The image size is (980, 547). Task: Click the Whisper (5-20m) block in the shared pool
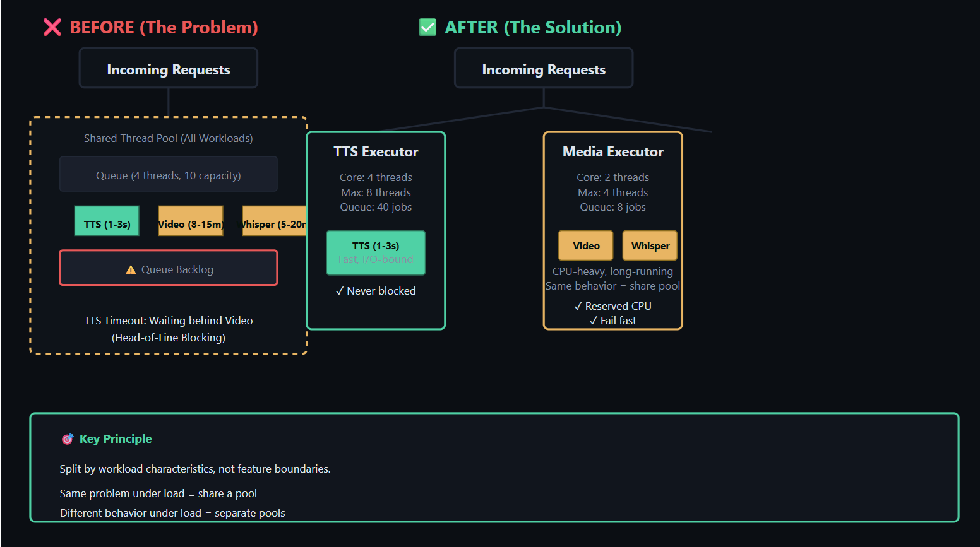click(274, 221)
